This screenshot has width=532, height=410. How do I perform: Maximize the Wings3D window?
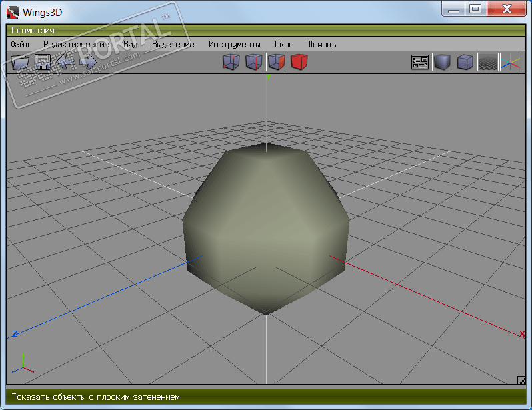point(475,9)
